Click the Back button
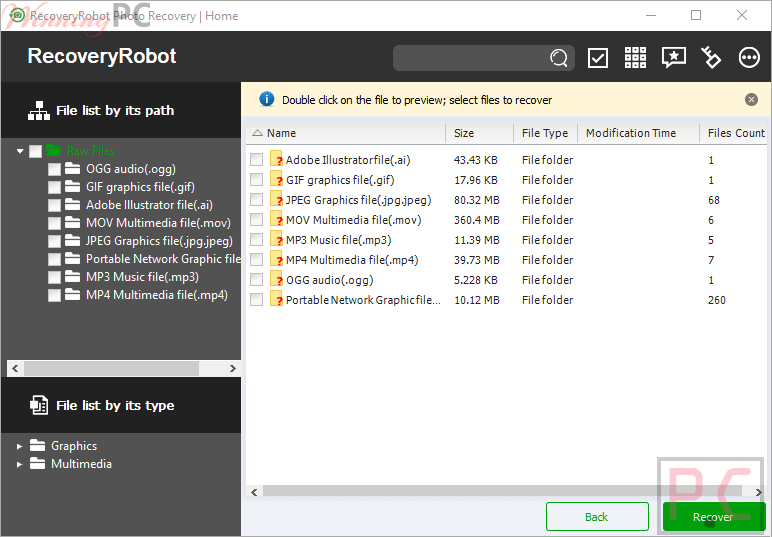This screenshot has height=537, width=772. click(x=597, y=517)
